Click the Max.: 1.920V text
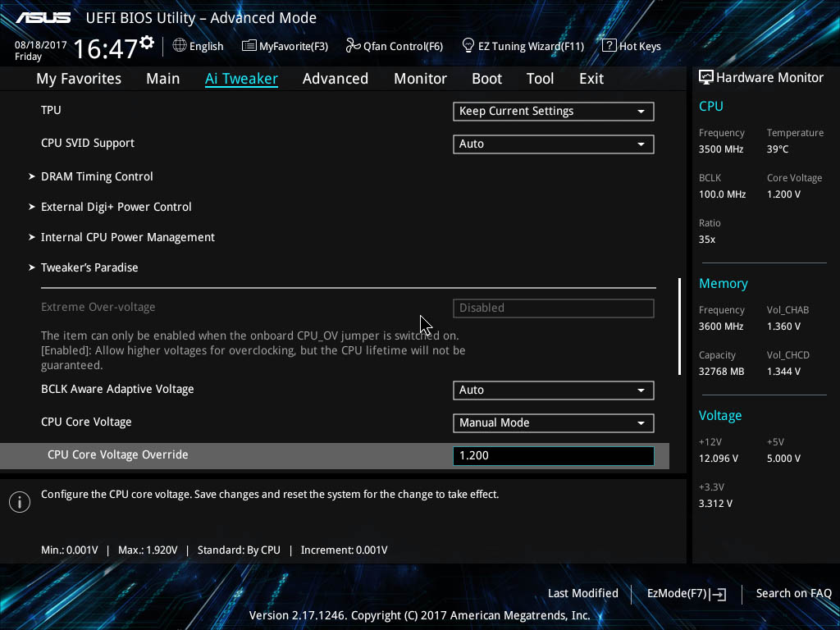 (148, 550)
